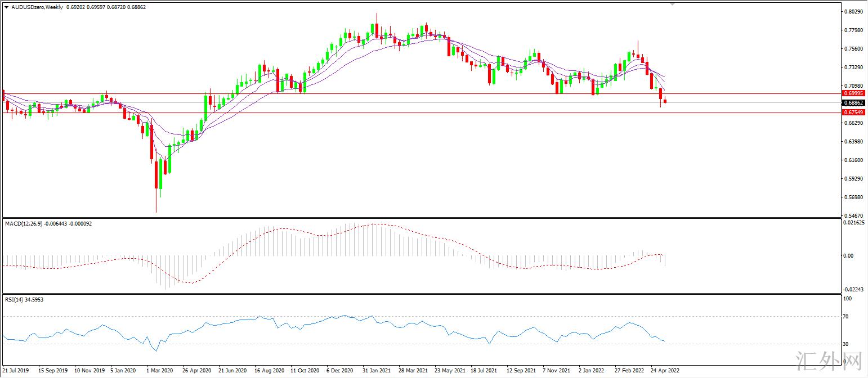
Task: Click the 24 Apr 2022 date label
Action: pos(665,371)
